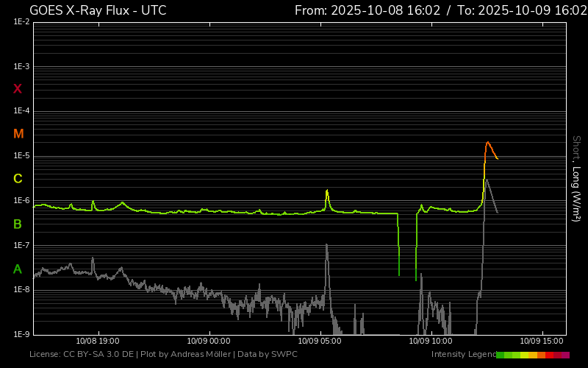This screenshot has height=368, width=588.
Task: Click the green B flare class label
Action: coord(18,224)
